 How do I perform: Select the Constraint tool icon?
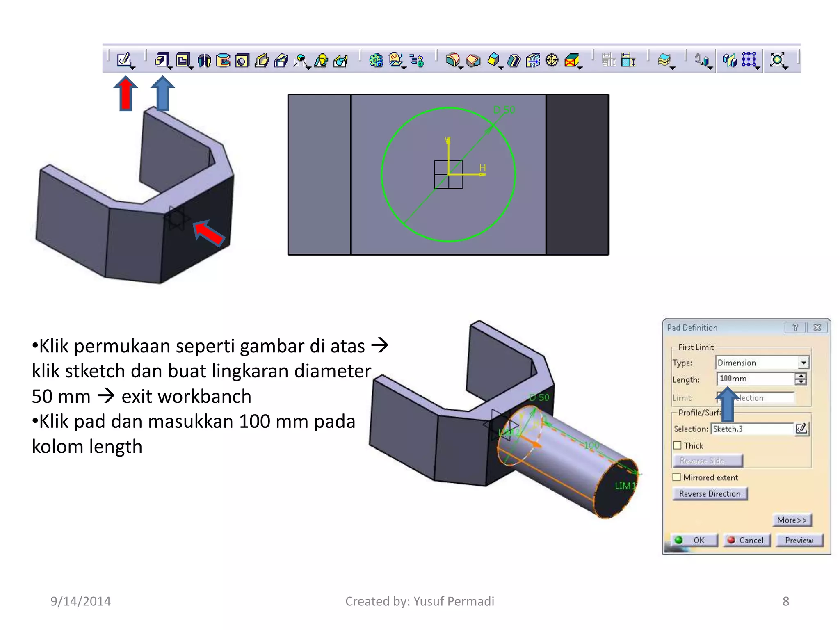pos(628,60)
